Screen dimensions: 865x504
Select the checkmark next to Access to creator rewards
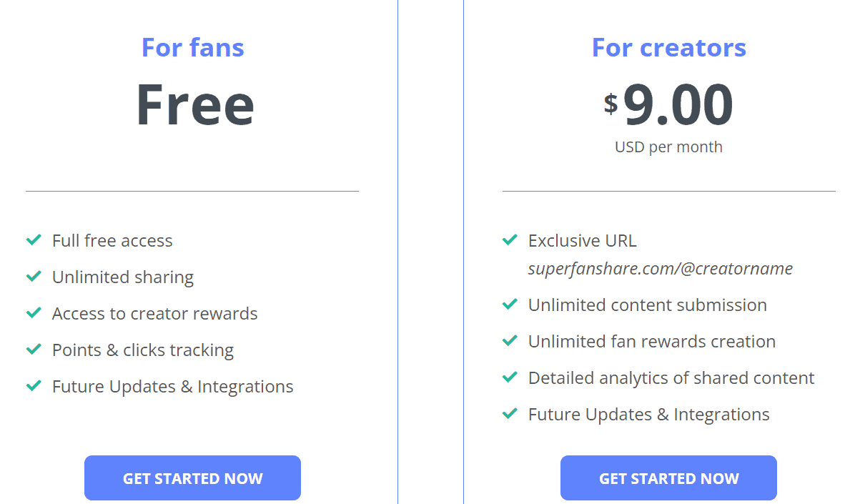click(x=33, y=313)
